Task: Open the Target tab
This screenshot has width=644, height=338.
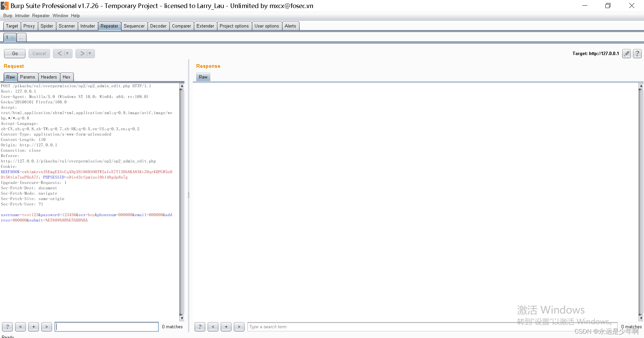Action: [x=12, y=26]
